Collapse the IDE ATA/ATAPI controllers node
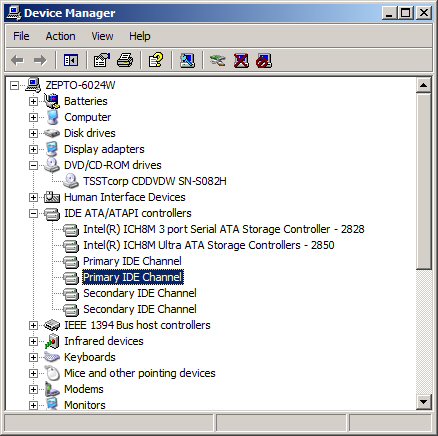438x436 pixels. 33,213
